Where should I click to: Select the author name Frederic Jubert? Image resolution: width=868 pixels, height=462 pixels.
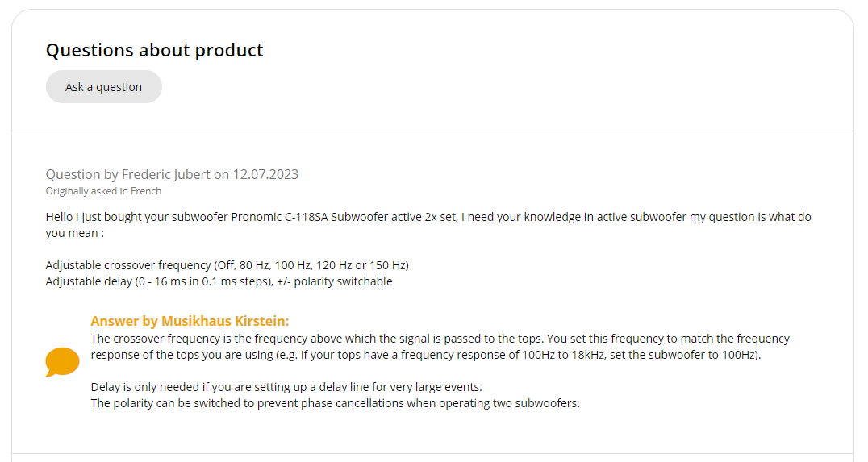[165, 174]
